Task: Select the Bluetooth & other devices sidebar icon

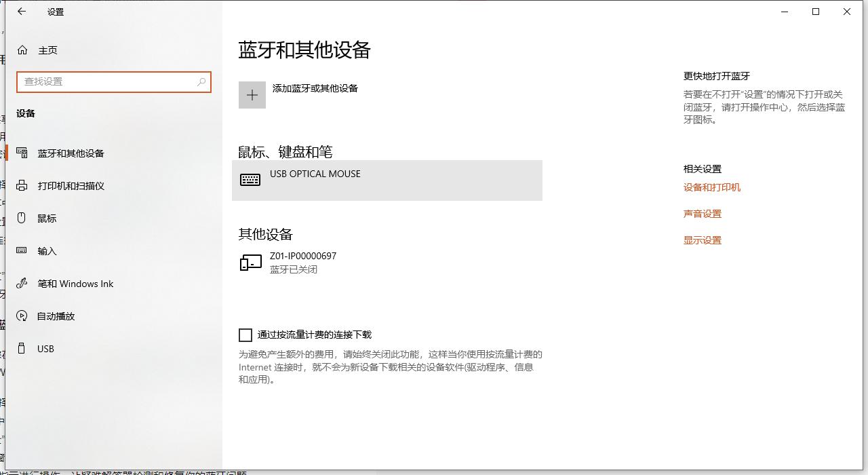Action: coord(20,153)
